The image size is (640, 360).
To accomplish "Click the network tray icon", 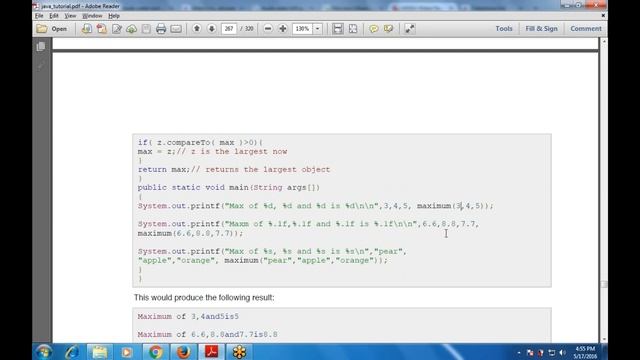I will click(552, 353).
